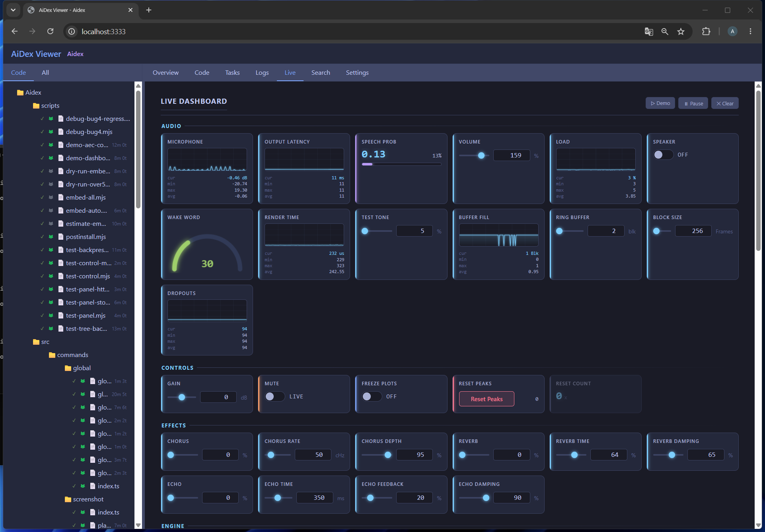Open the test-backpres... file in the tree
The width and height of the screenshot is (765, 532).
point(87,250)
